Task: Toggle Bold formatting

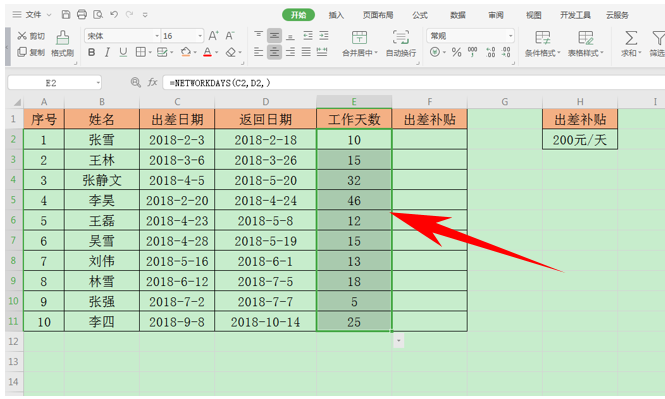Action: (x=91, y=52)
